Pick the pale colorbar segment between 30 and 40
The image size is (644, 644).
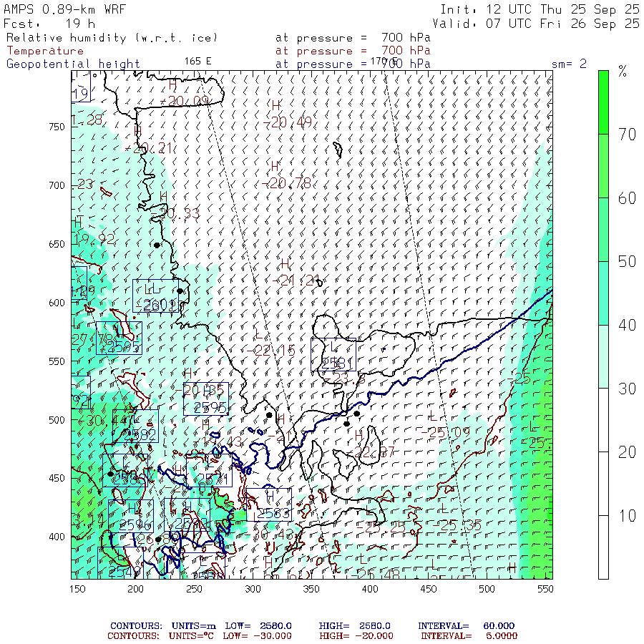(x=603, y=356)
